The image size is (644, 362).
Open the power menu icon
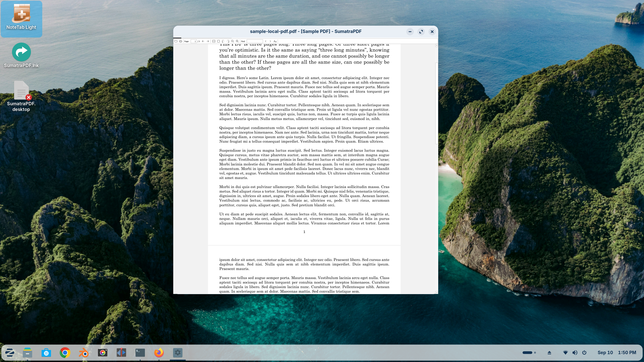(x=584, y=352)
